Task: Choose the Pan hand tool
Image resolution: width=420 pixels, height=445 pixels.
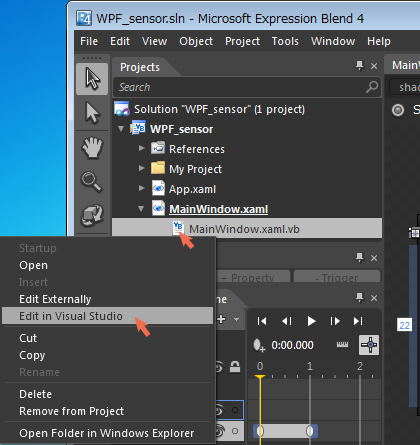Action: point(92,148)
